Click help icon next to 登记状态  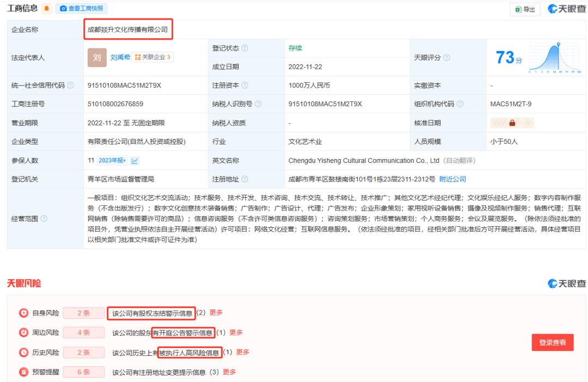click(244, 48)
